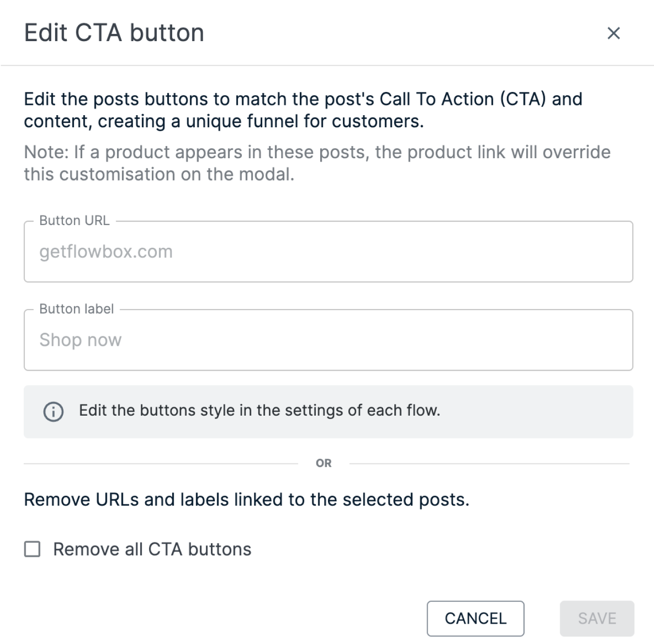Screen dimensions: 654x644
Task: Click the info circle icon
Action: (53, 412)
